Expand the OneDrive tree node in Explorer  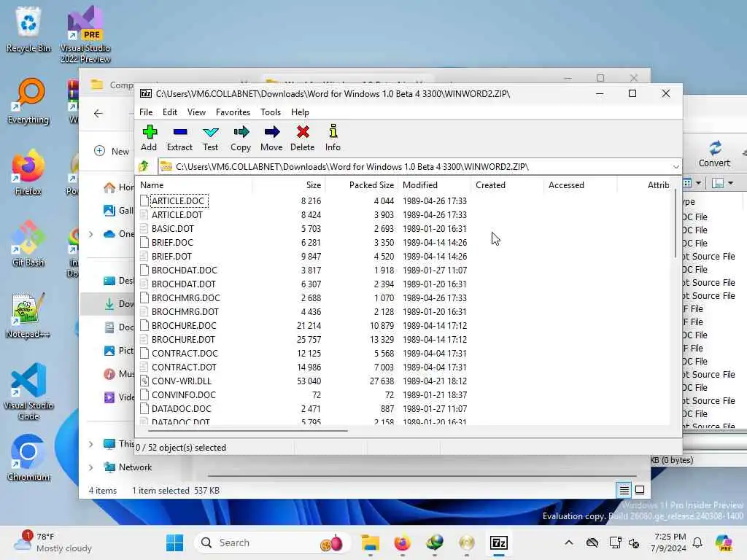coord(90,234)
